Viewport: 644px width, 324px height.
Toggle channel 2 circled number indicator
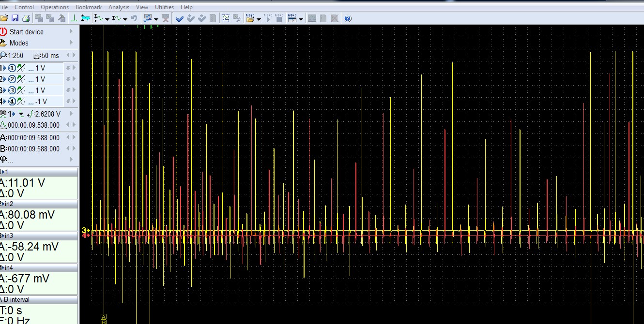[x=12, y=79]
